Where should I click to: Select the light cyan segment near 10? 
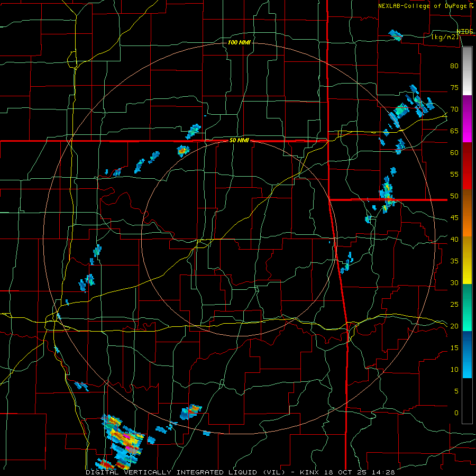467,368
